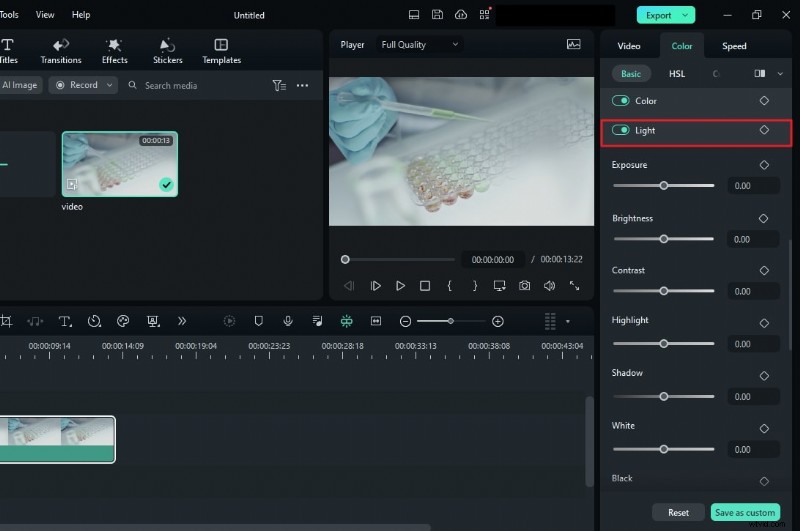Open the color palette tool in timeline toolbar
Viewport: 800px width, 531px height.
pos(123,321)
